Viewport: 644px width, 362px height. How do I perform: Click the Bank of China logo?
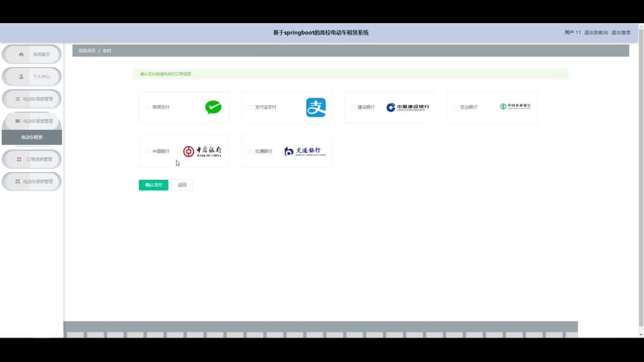(202, 151)
